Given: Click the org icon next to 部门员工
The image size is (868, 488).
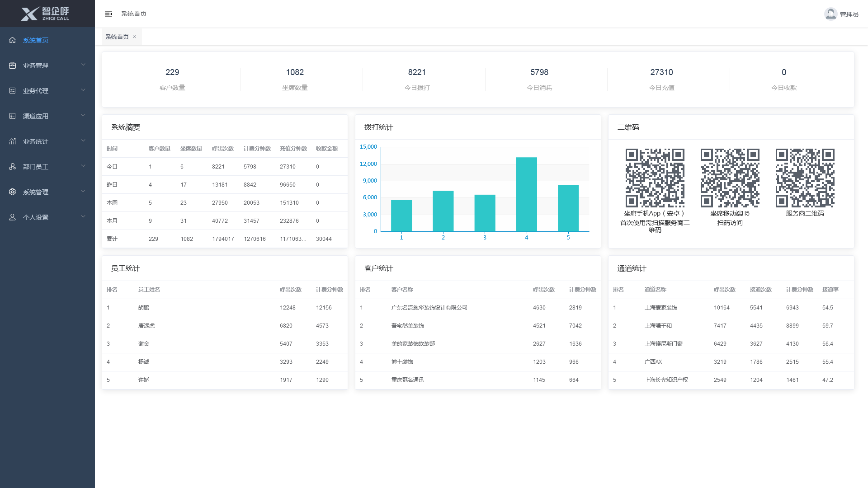Looking at the screenshot, I should point(13,167).
